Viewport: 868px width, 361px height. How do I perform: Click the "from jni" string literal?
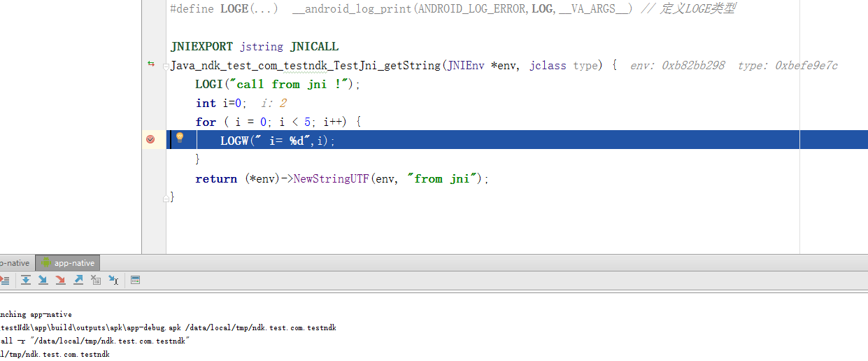click(443, 179)
